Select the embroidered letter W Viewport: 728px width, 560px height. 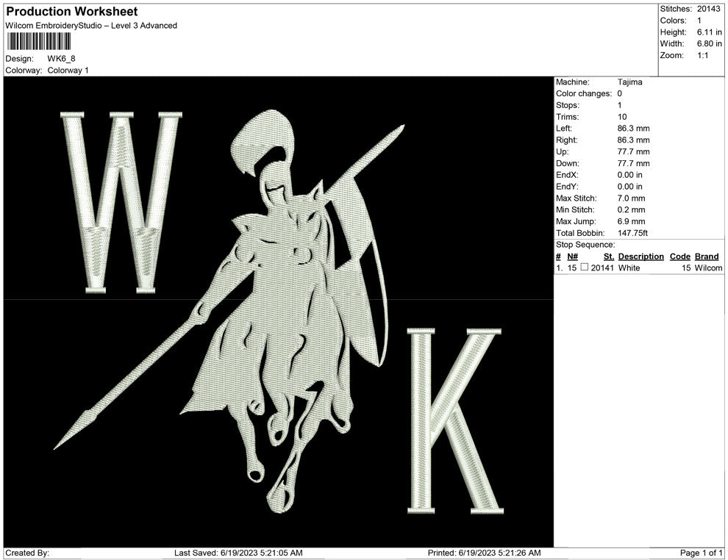[x=121, y=202]
